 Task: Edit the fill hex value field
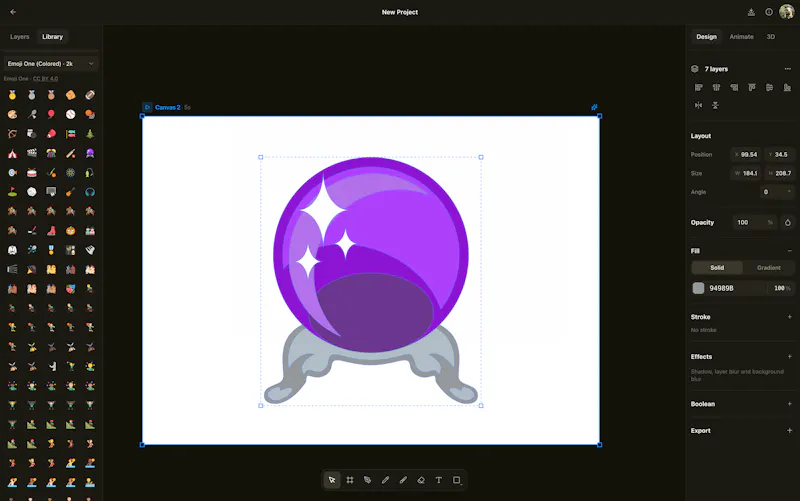pos(736,288)
